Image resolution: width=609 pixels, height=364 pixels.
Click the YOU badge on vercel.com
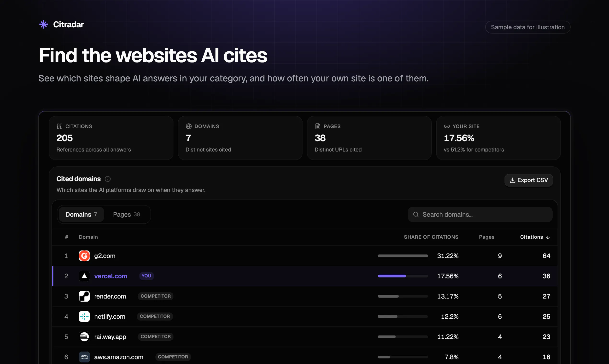(x=146, y=276)
